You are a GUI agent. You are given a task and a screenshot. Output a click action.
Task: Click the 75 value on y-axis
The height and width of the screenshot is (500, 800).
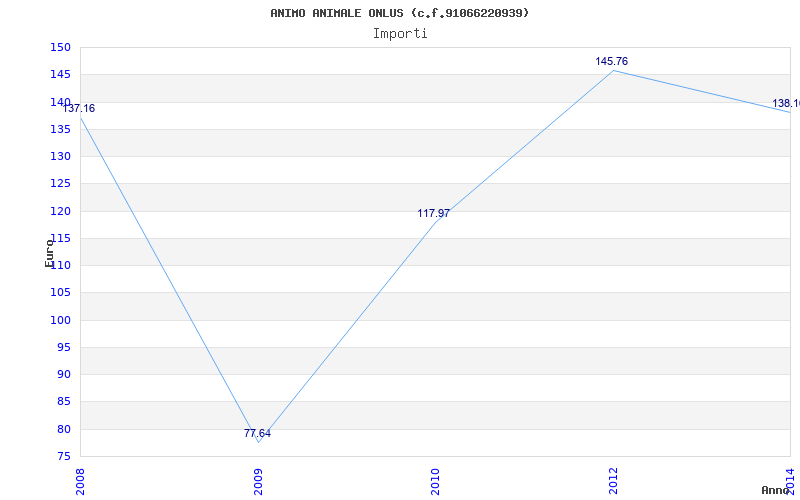(x=63, y=457)
